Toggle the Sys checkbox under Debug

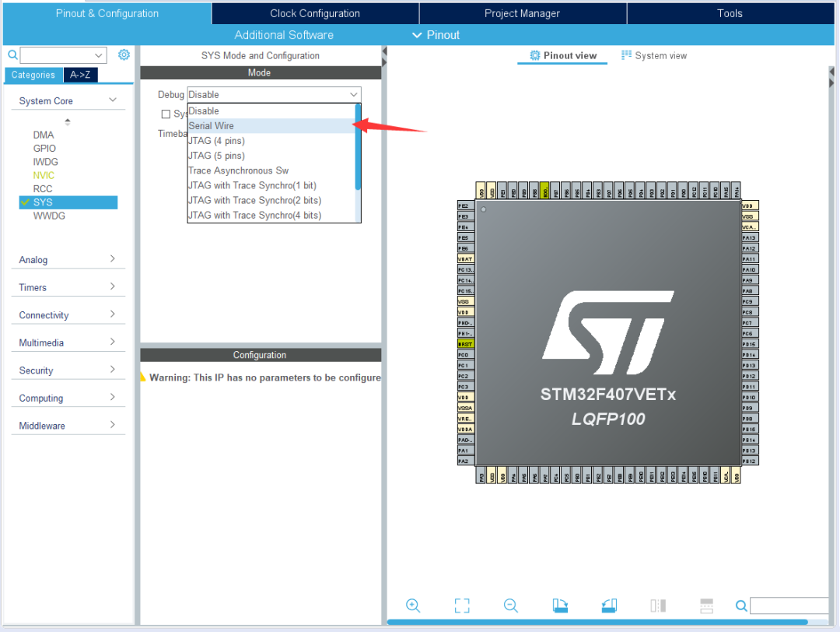pyautogui.click(x=166, y=114)
